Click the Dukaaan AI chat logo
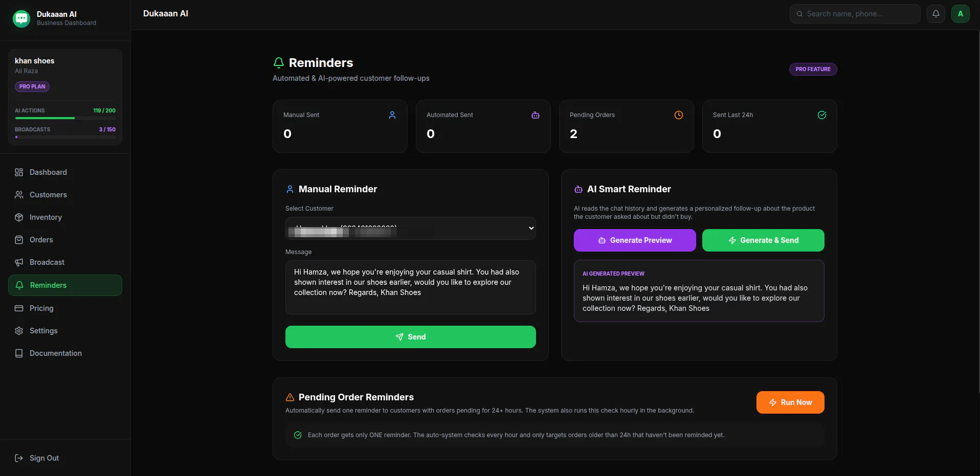The image size is (980, 476). coord(21,18)
